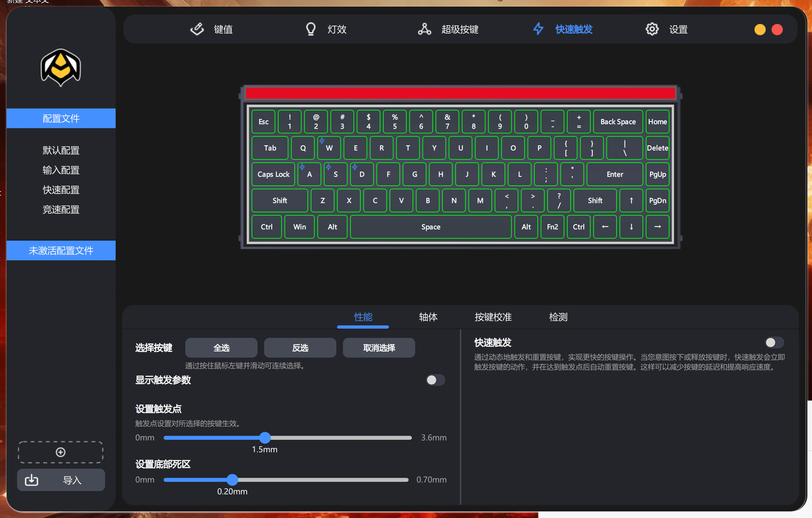This screenshot has height=518, width=812.
Task: Select the 快速配置 profile
Action: point(61,190)
